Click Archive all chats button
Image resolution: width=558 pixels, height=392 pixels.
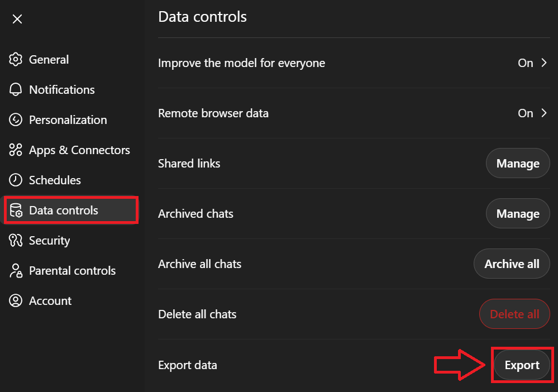(x=511, y=264)
